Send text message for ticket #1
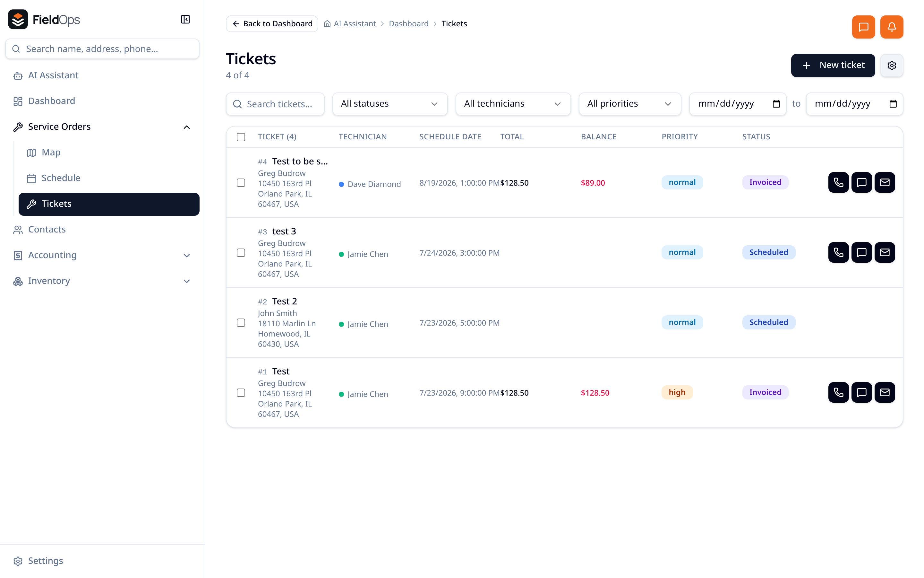Screen dimensions: 924x578 (x=861, y=392)
